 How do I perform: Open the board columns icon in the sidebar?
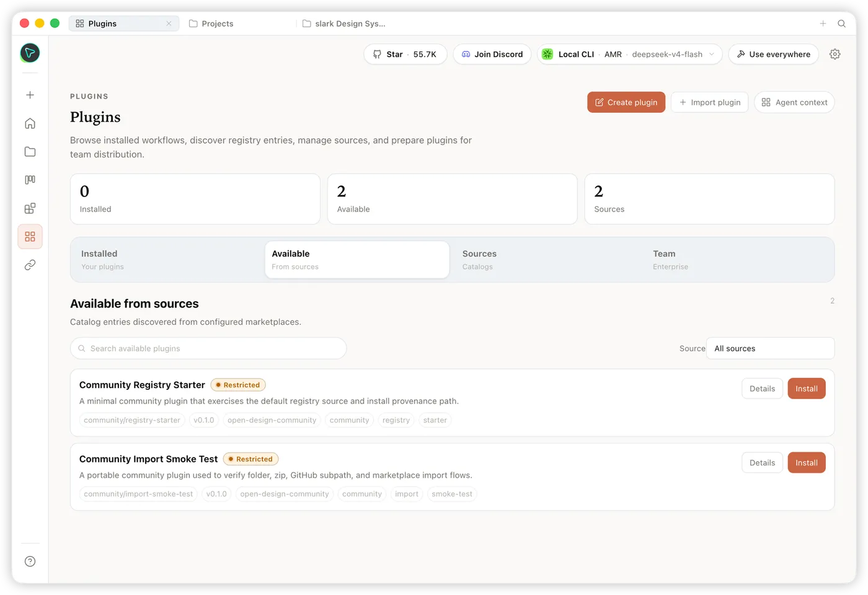point(30,180)
